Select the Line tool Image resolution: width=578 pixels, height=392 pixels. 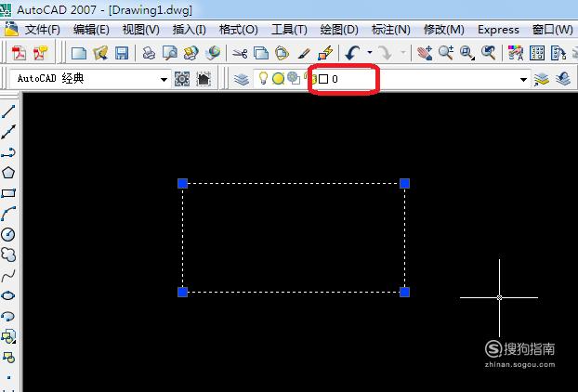click(8, 111)
